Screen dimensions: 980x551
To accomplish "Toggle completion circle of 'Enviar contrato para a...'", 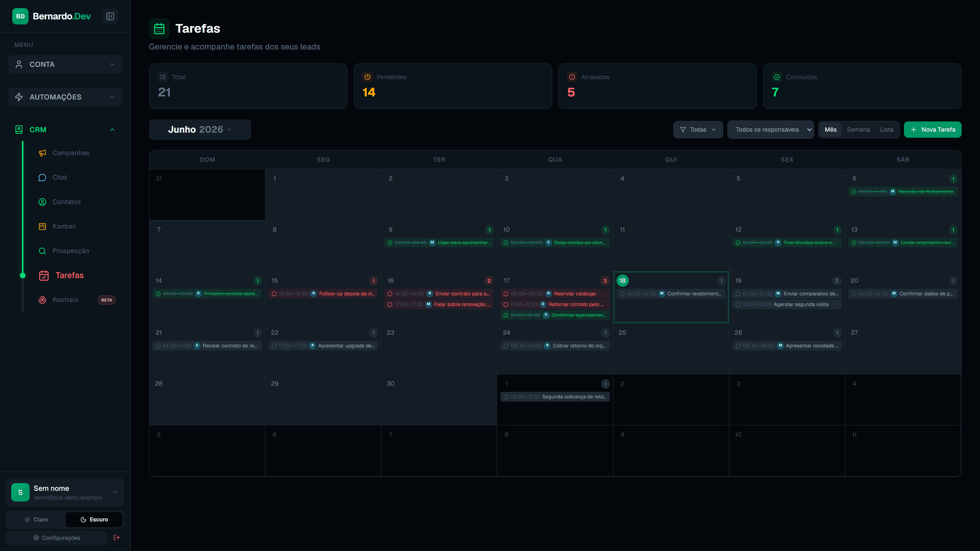I will 389,294.
